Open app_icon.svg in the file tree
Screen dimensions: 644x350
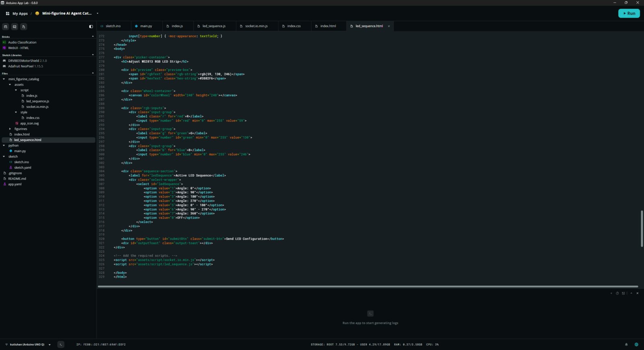(29, 124)
